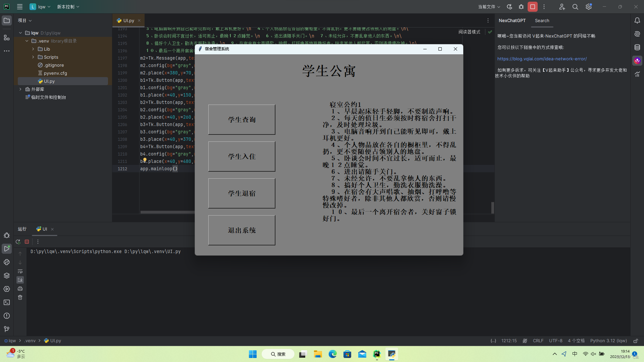Viewport: 644px width, 362px height.
Task: Open the Windows Start button
Action: [253, 354]
